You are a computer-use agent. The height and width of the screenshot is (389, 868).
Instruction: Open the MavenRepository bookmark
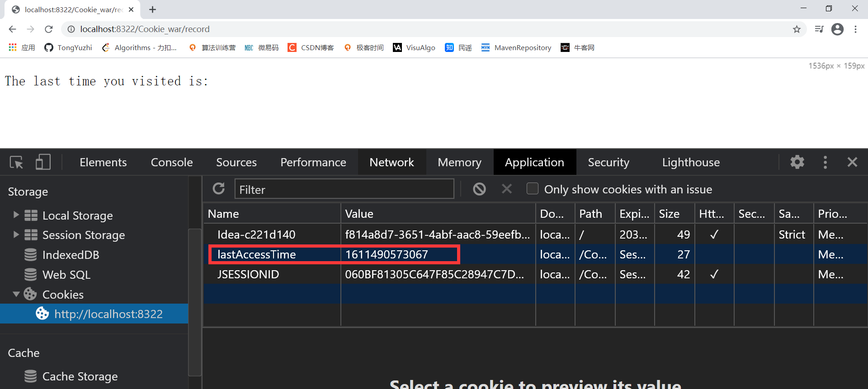tap(516, 47)
